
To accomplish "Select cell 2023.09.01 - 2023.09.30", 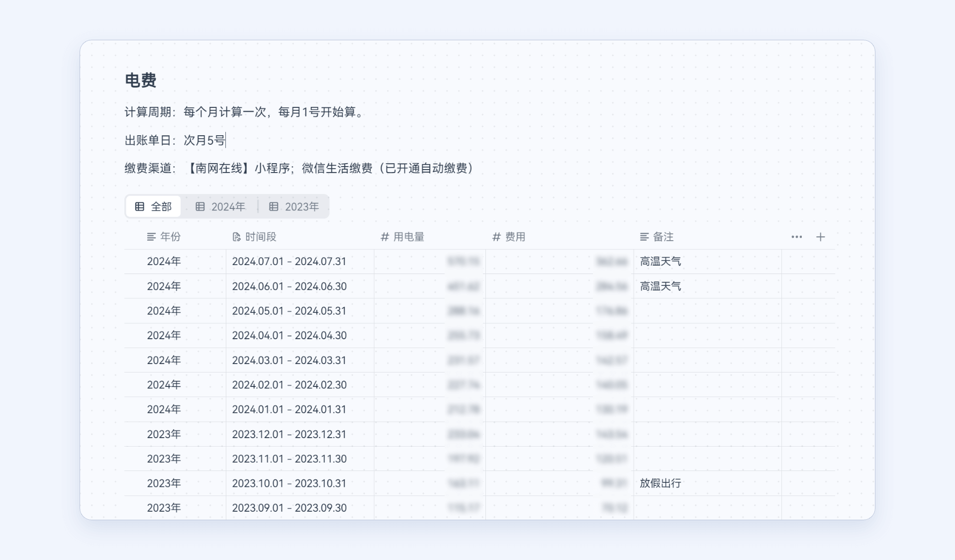I will pos(300,508).
